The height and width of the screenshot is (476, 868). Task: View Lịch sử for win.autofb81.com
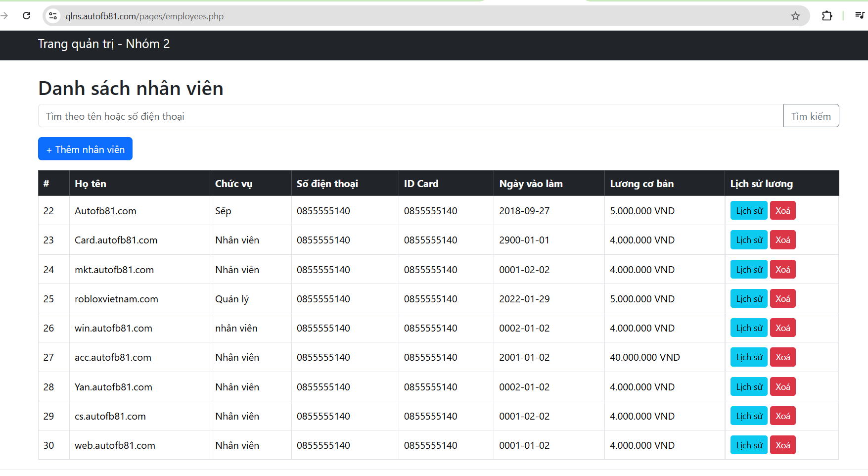click(x=749, y=328)
